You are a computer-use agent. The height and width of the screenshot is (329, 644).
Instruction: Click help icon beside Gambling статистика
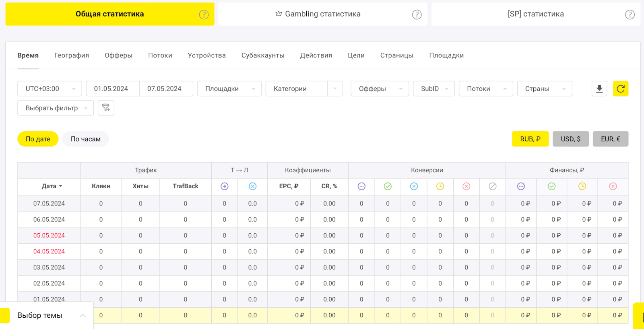417,14
